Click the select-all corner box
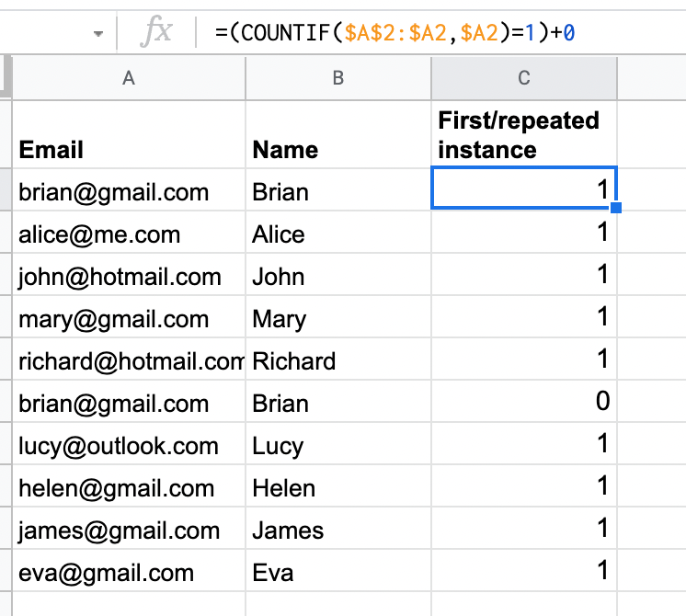The height and width of the screenshot is (616, 686). [x=6, y=77]
